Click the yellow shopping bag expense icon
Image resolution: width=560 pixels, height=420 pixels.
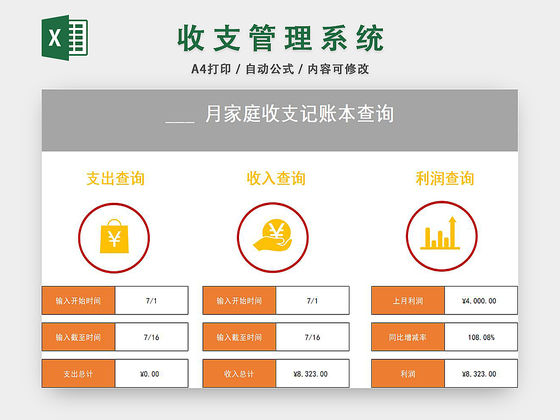[x=114, y=236]
